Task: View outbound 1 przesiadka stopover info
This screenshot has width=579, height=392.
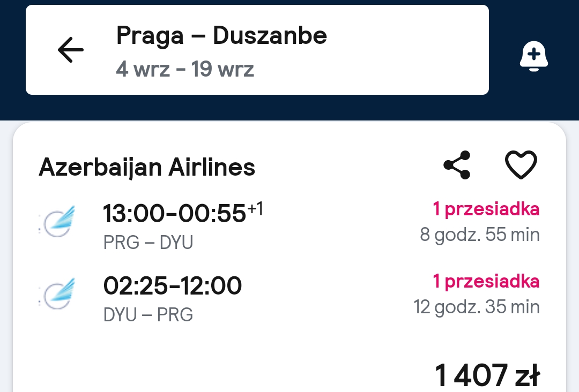Action: [x=486, y=209]
